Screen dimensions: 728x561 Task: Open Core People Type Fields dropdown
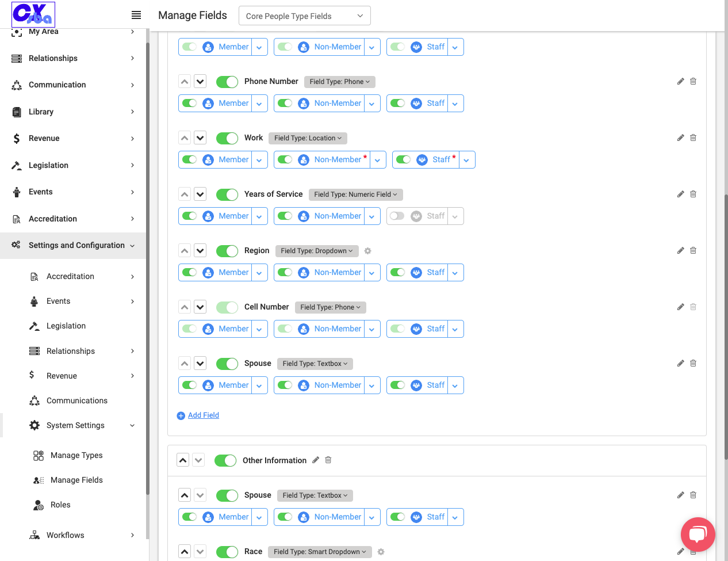(x=305, y=16)
